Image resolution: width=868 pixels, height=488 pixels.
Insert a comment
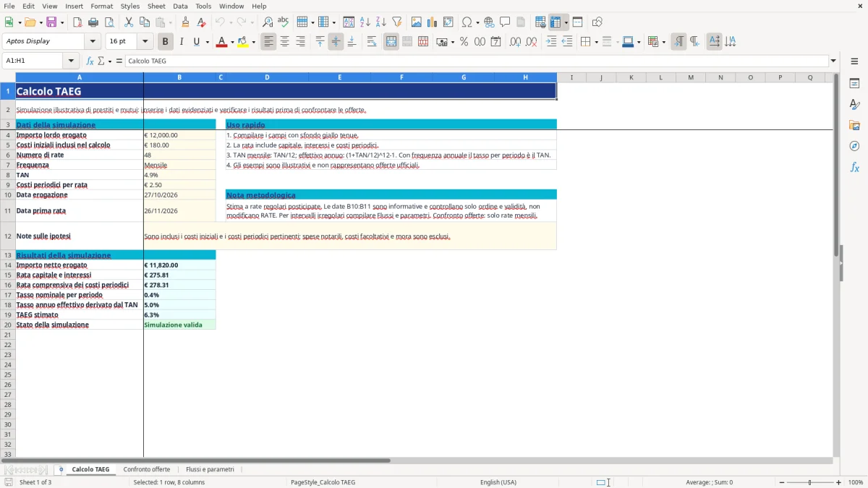tap(505, 22)
